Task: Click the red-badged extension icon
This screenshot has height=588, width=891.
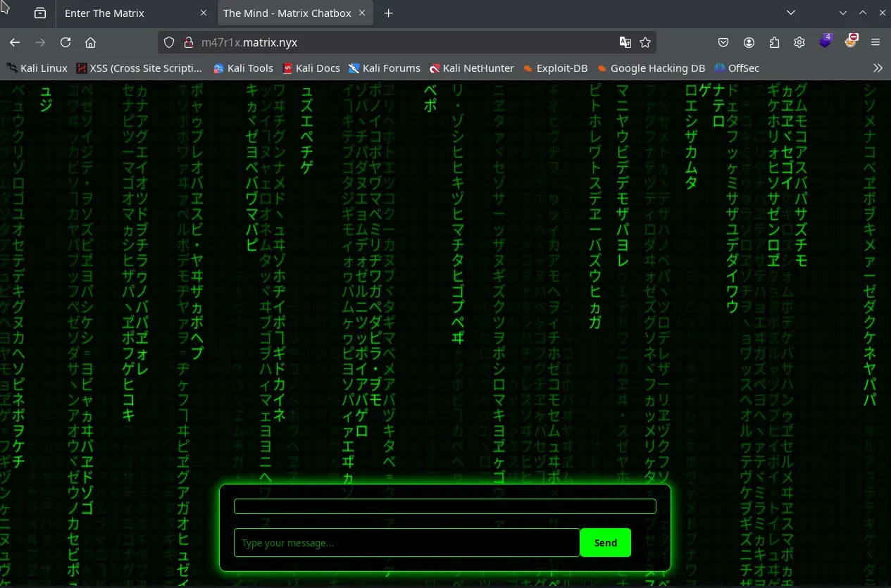Action: click(851, 41)
